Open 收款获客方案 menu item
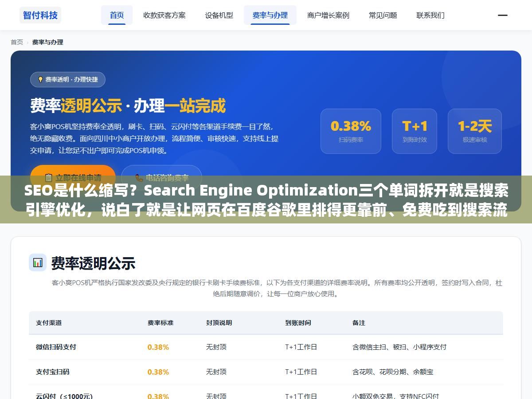532x399 pixels. point(164,15)
